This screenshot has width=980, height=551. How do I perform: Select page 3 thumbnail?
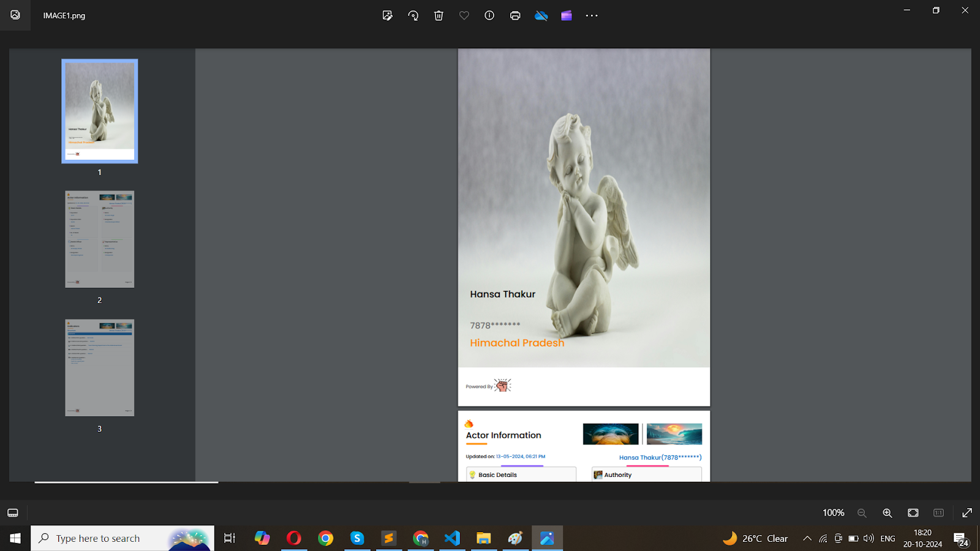pos(100,368)
